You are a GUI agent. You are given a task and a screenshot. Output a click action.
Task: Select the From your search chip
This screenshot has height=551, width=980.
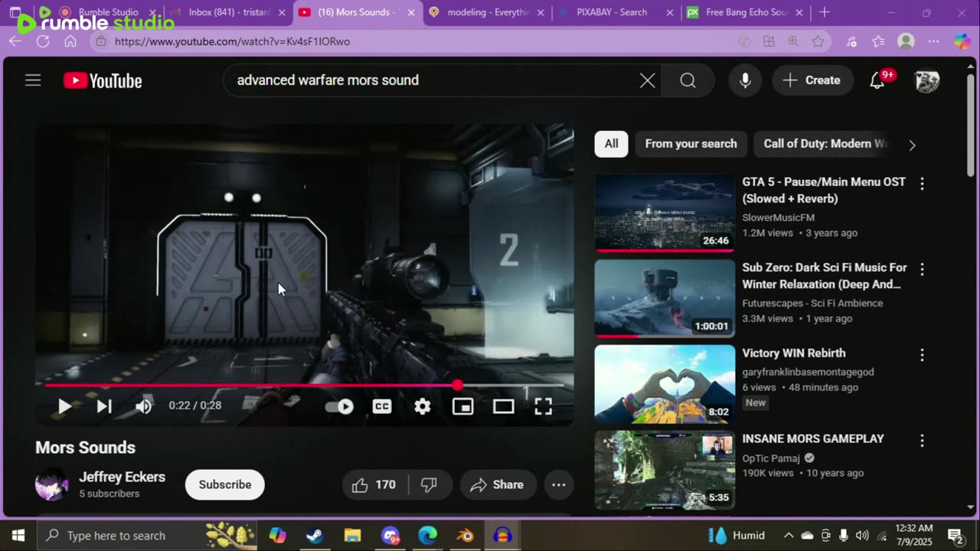[x=691, y=144]
